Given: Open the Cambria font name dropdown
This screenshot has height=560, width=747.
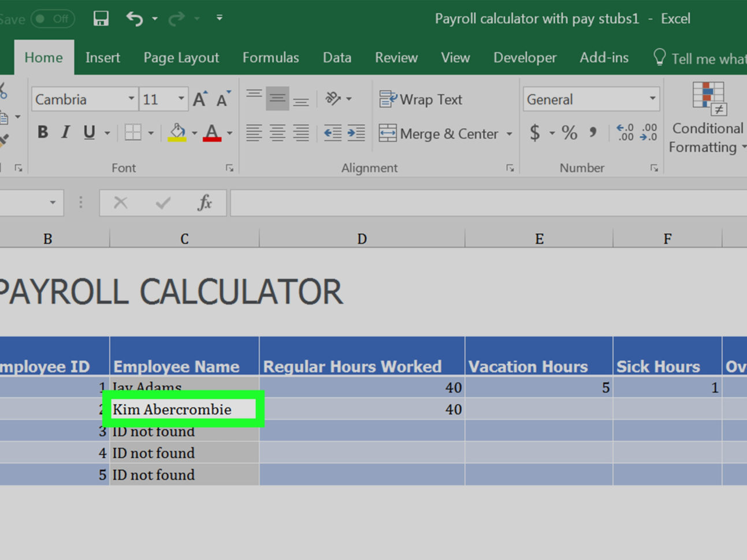Looking at the screenshot, I should (x=131, y=99).
